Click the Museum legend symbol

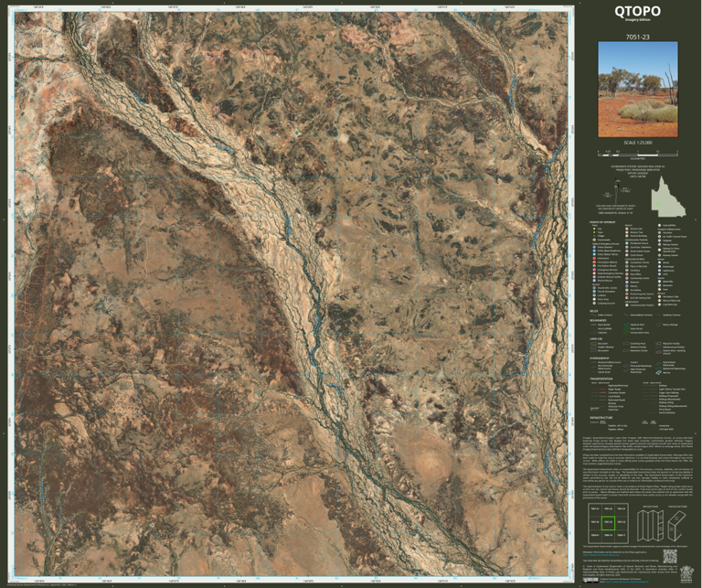pos(627,283)
